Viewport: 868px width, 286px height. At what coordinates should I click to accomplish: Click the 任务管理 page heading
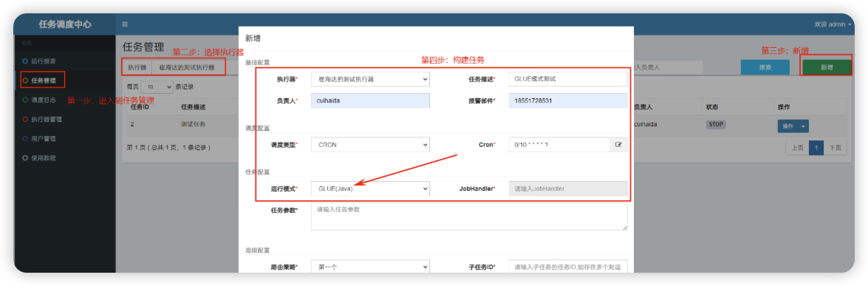click(x=143, y=47)
